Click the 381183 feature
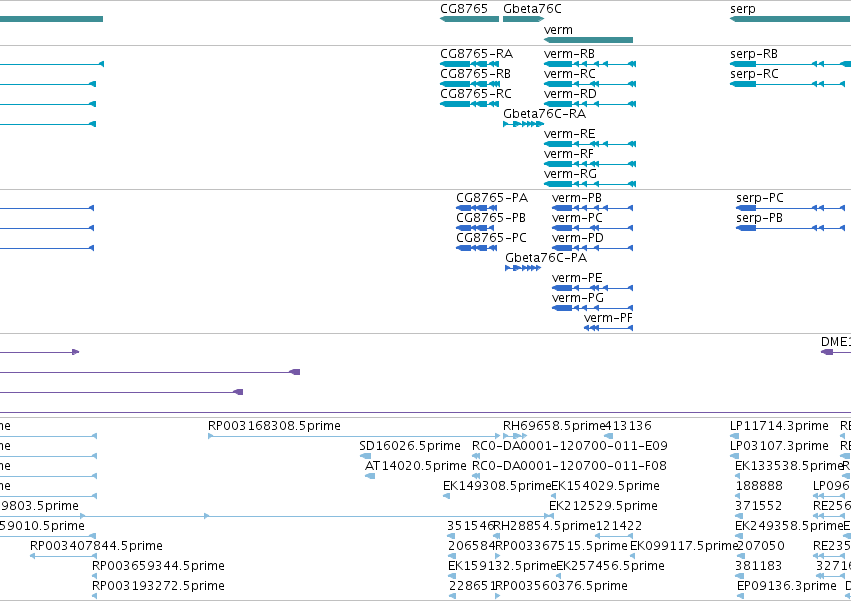 [740, 577]
